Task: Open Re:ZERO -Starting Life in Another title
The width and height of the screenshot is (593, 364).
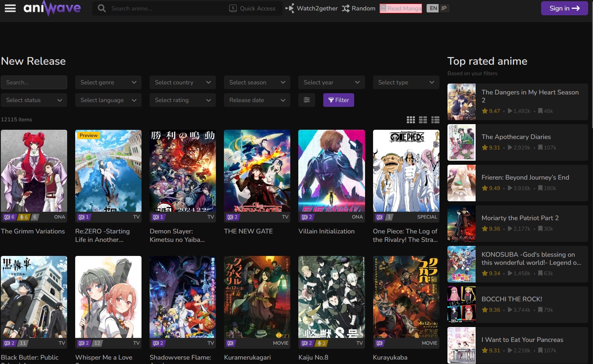Action: [103, 235]
